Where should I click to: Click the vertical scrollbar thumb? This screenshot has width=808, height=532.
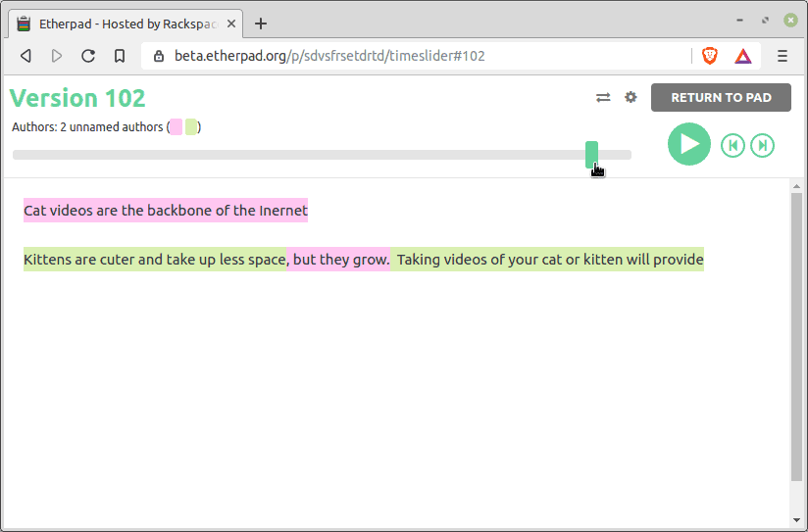click(796, 337)
